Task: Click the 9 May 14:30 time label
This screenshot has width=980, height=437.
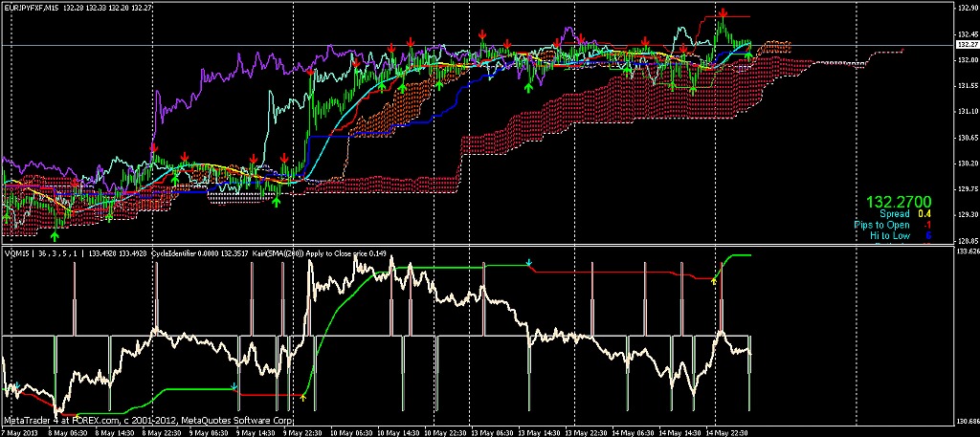Action: tap(256, 432)
